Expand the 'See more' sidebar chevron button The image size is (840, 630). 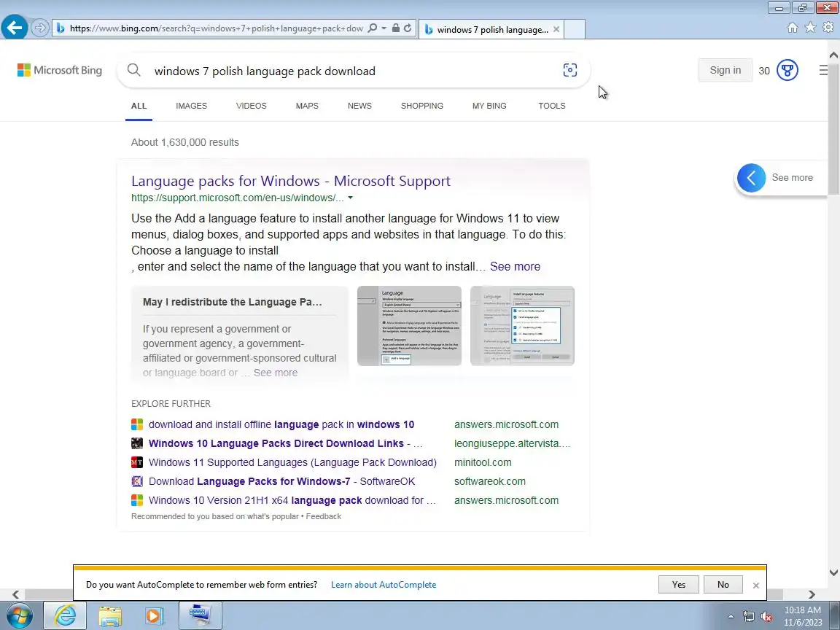point(751,177)
